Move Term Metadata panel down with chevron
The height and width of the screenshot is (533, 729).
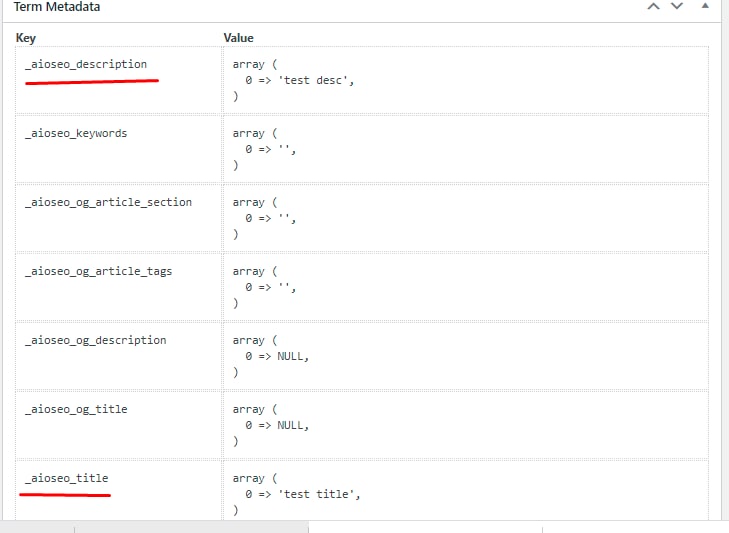pos(677,7)
